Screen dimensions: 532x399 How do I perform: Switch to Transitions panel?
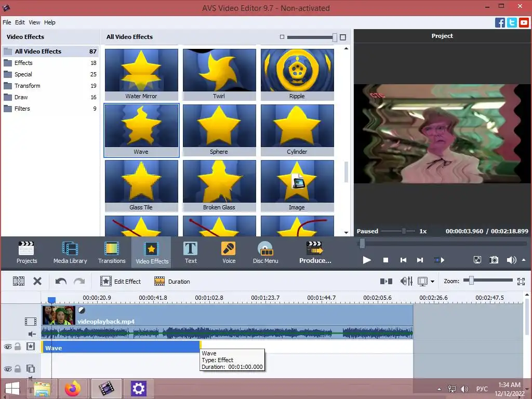pos(112,252)
